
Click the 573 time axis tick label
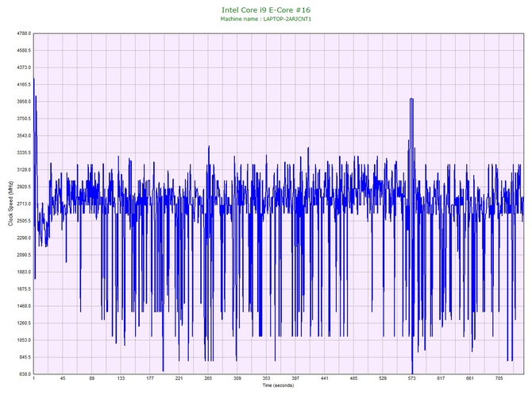[411, 378]
